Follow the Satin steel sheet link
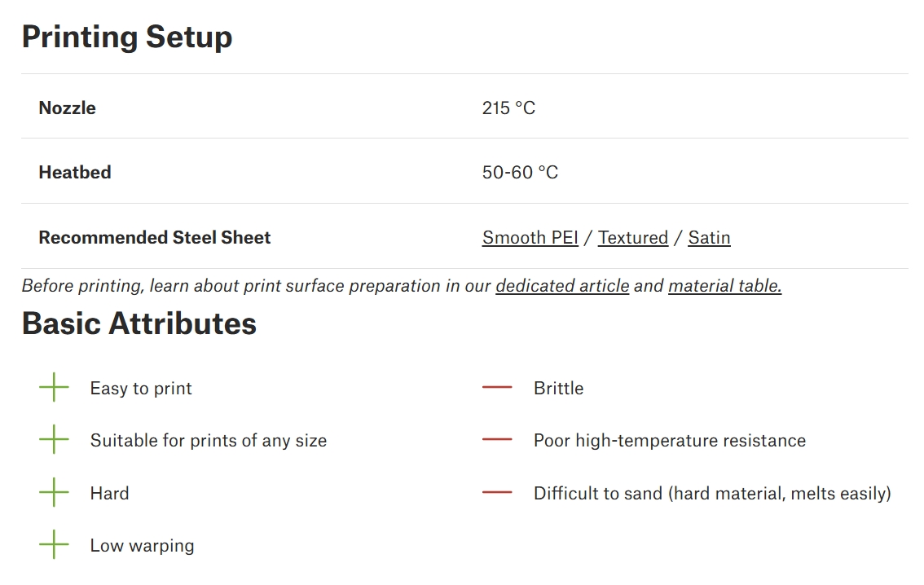Viewport: 924px width, 585px height. pos(709,238)
